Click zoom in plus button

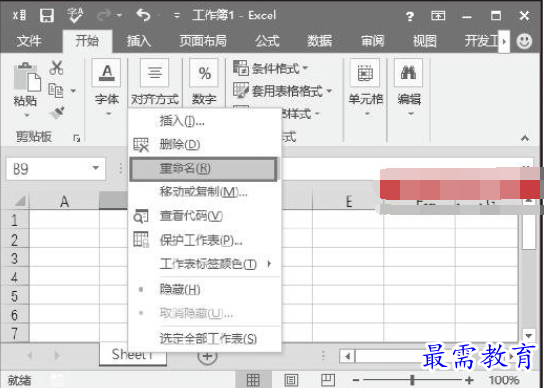[469, 380]
